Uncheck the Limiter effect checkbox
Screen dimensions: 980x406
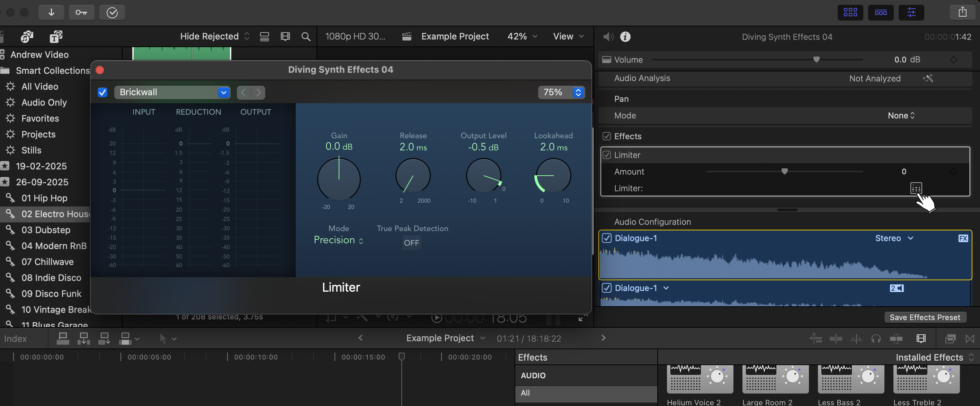[607, 155]
